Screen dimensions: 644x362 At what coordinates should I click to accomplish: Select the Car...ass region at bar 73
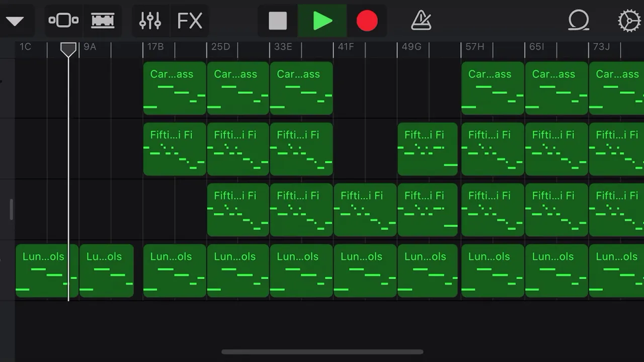616,88
